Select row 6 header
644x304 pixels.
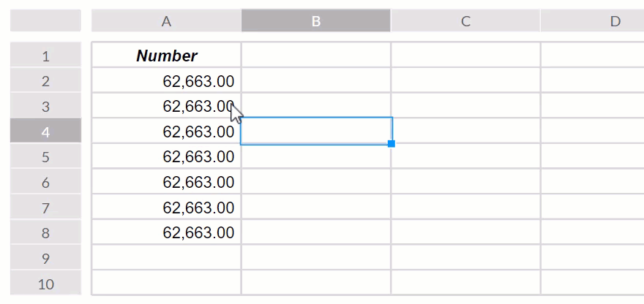pyautogui.click(x=45, y=183)
